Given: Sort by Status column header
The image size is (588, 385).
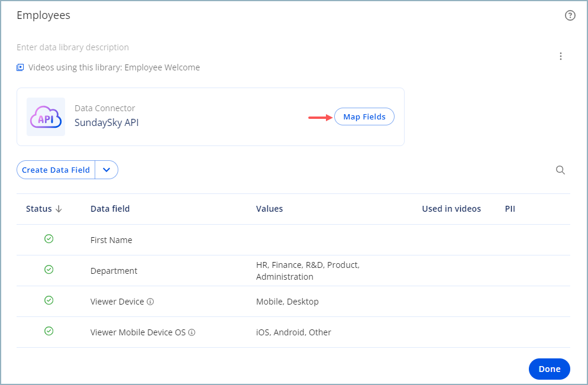Looking at the screenshot, I should [44, 209].
